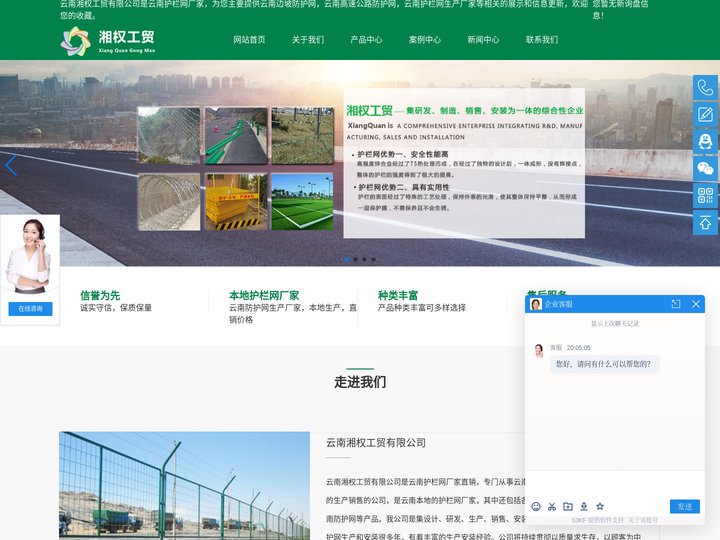Click 护栏网优势一、安全性能高 text
This screenshot has height=540, width=720.
coord(403,154)
